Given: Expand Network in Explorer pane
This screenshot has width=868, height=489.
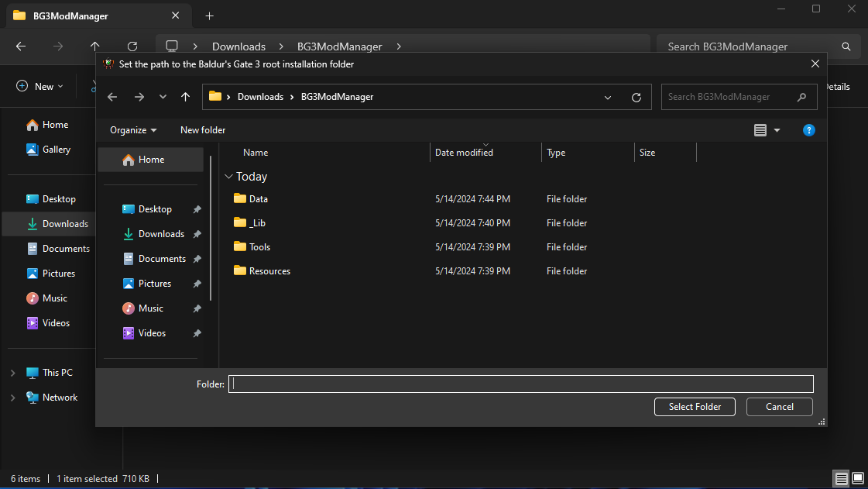Looking at the screenshot, I should (12, 398).
